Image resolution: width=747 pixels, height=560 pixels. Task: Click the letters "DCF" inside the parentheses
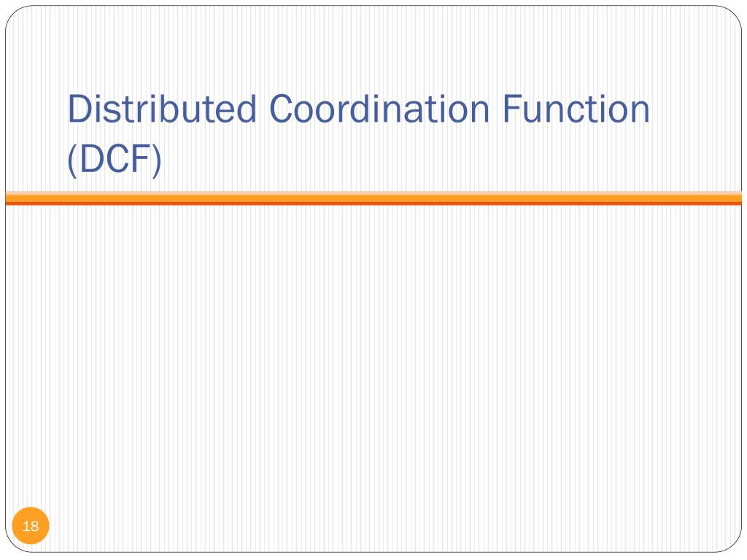pyautogui.click(x=115, y=159)
